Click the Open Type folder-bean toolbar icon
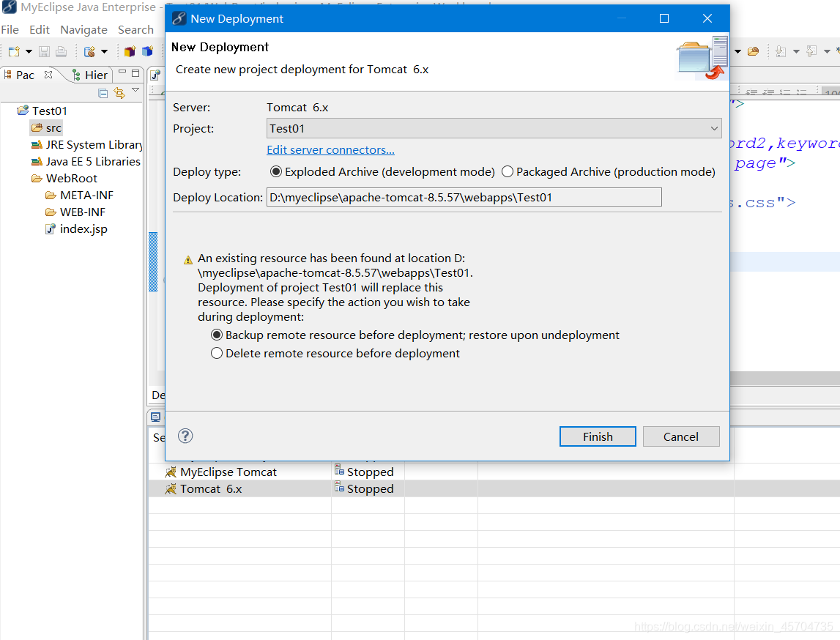This screenshot has height=640, width=840. coord(753,51)
